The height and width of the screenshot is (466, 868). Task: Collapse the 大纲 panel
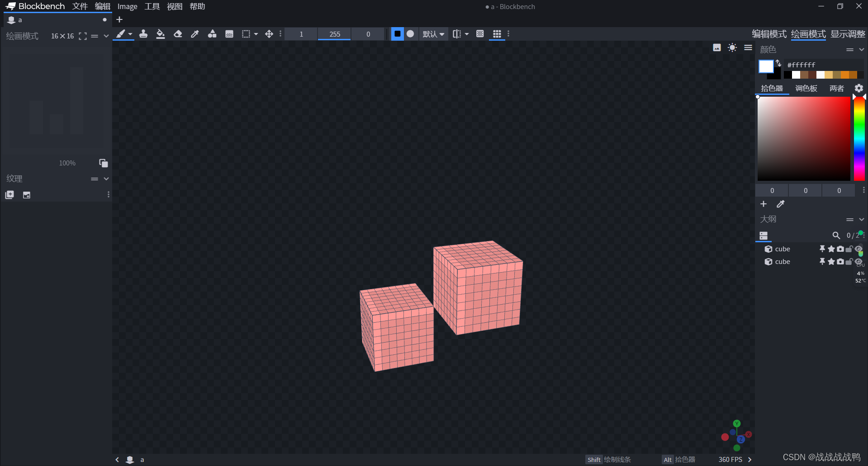tap(862, 219)
